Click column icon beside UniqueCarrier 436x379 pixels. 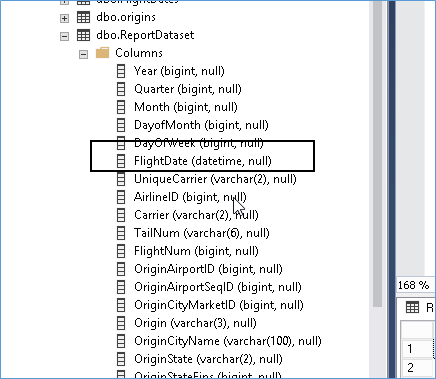click(121, 179)
